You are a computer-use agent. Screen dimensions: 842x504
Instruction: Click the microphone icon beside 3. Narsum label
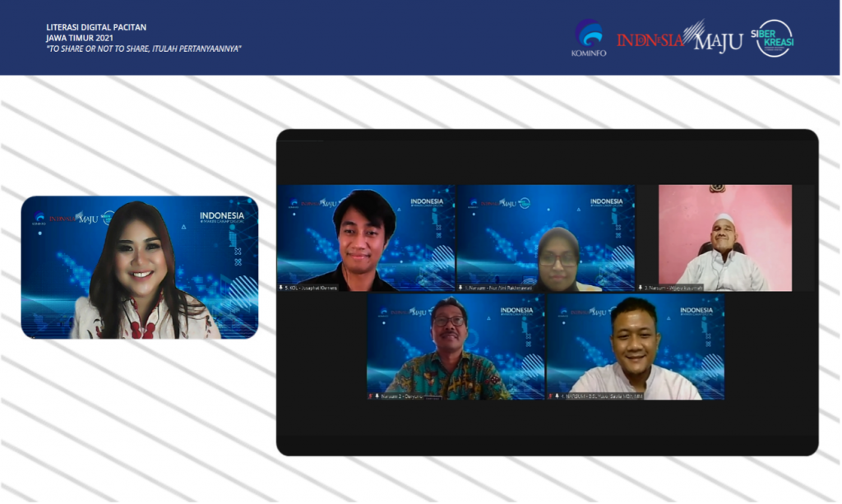click(x=641, y=288)
